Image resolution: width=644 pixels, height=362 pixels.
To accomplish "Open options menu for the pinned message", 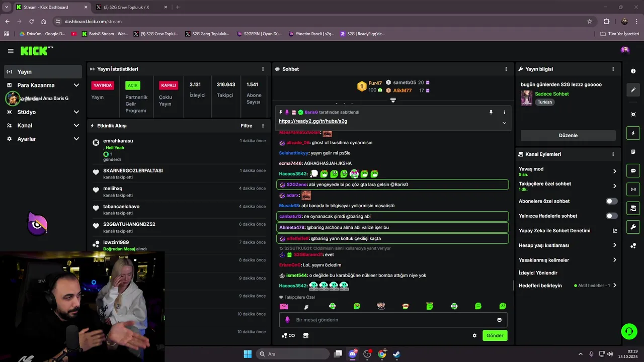I will (x=504, y=112).
